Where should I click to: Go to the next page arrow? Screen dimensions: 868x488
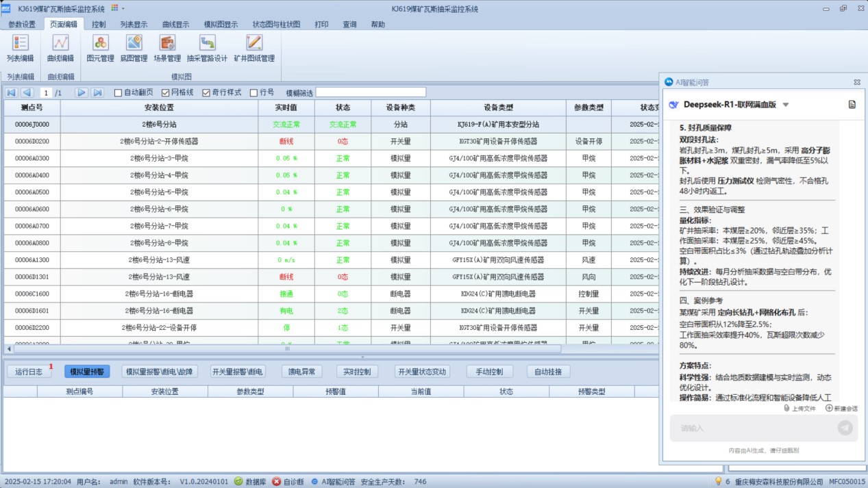[x=82, y=92]
